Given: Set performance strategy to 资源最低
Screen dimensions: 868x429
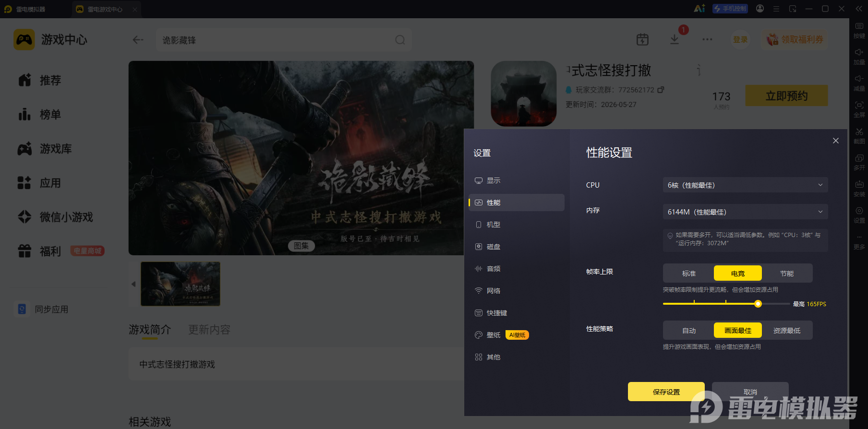Looking at the screenshot, I should 787,330.
